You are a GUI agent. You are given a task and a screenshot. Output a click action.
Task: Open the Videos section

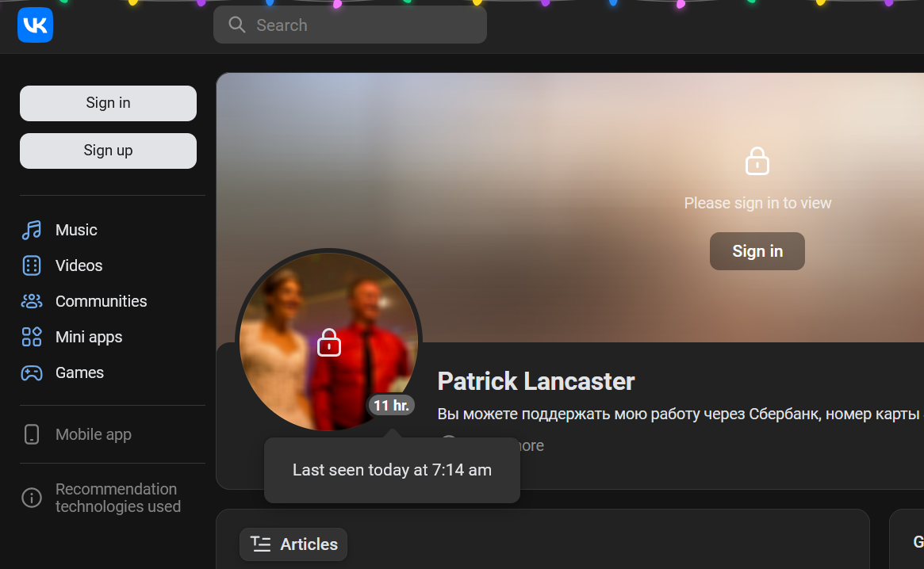[79, 265]
